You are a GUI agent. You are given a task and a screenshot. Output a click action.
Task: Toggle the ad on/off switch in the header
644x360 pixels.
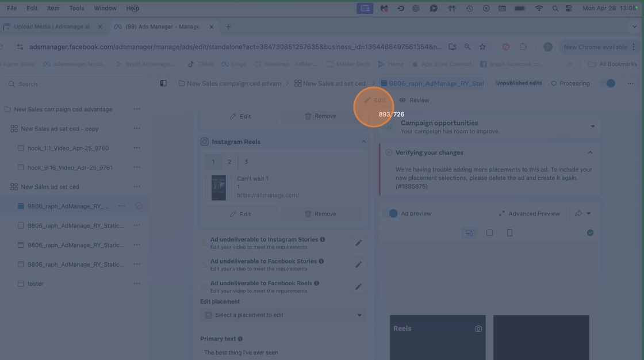(608, 83)
